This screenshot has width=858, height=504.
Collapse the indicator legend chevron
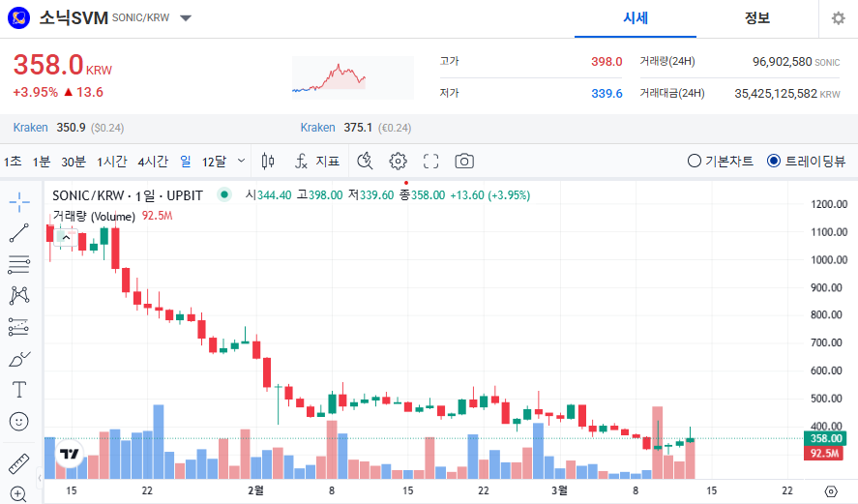66,238
